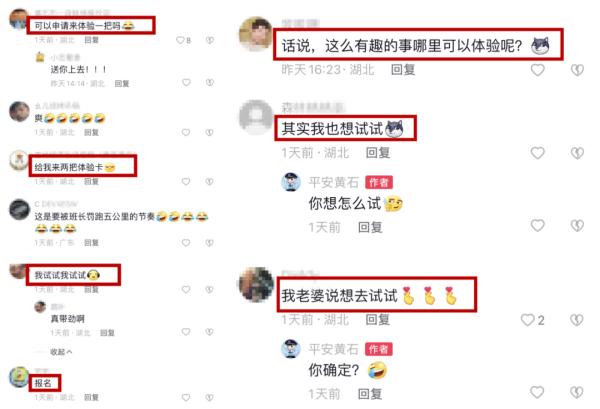Dislike the author reply '你确定?'
Viewport: 600px width, 409px height.
pyautogui.click(x=577, y=392)
